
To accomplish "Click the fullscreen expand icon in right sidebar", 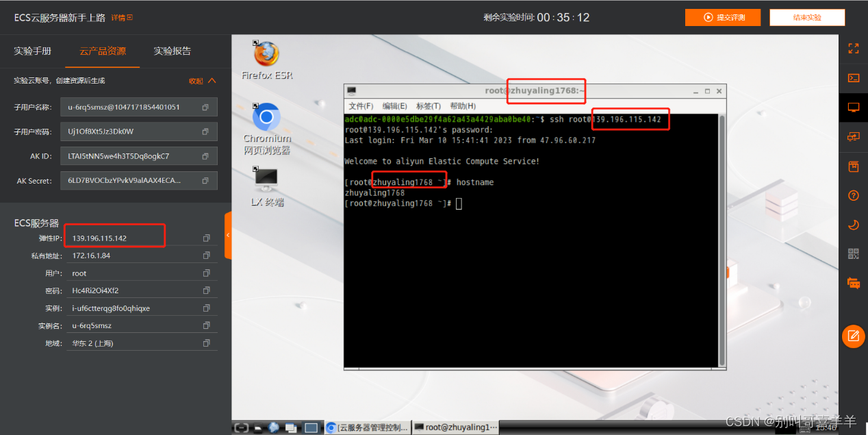I will pos(853,48).
